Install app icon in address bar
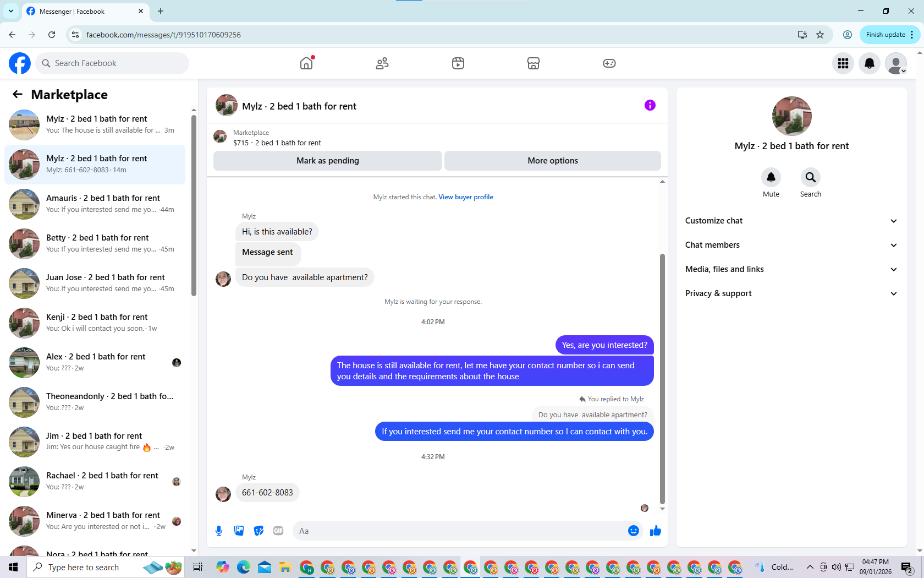 pyautogui.click(x=802, y=35)
